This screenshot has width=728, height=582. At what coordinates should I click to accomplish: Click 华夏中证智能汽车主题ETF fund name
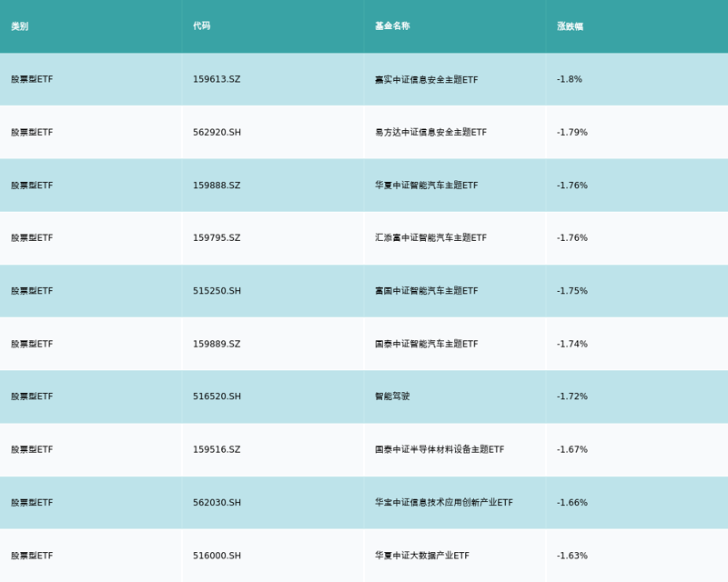426,186
